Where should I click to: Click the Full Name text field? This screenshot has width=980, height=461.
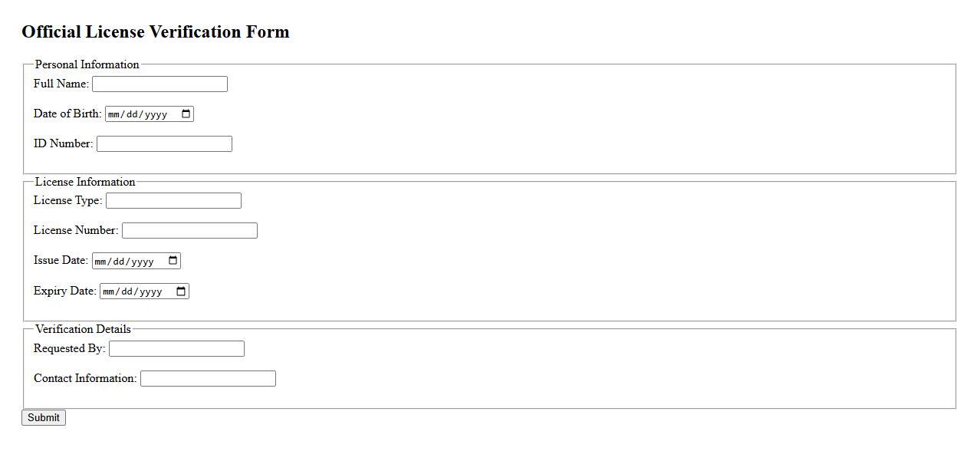click(159, 84)
